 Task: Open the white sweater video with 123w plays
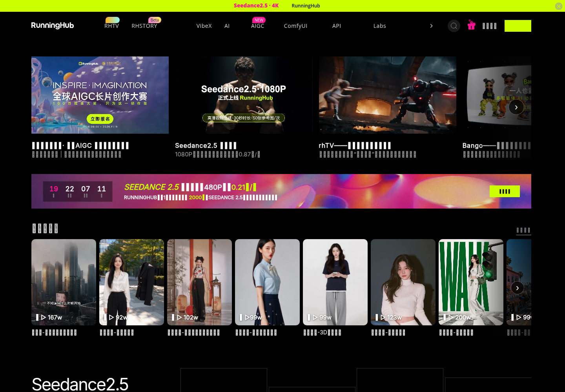click(x=403, y=282)
